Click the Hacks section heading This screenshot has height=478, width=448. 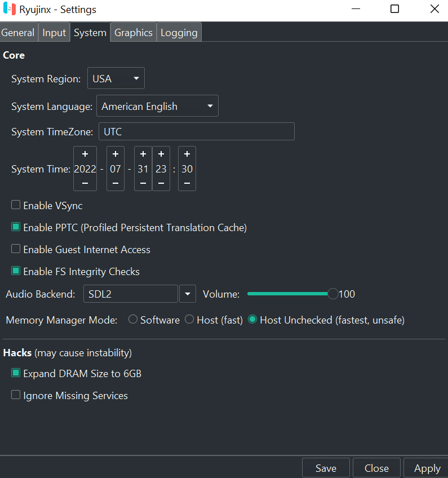17,353
